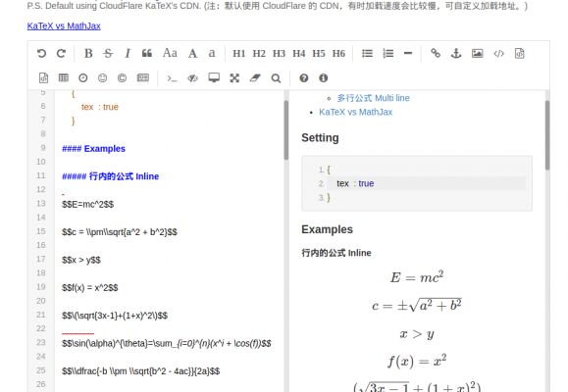
Task: Apply bold formatting with the B icon
Action: (x=88, y=54)
